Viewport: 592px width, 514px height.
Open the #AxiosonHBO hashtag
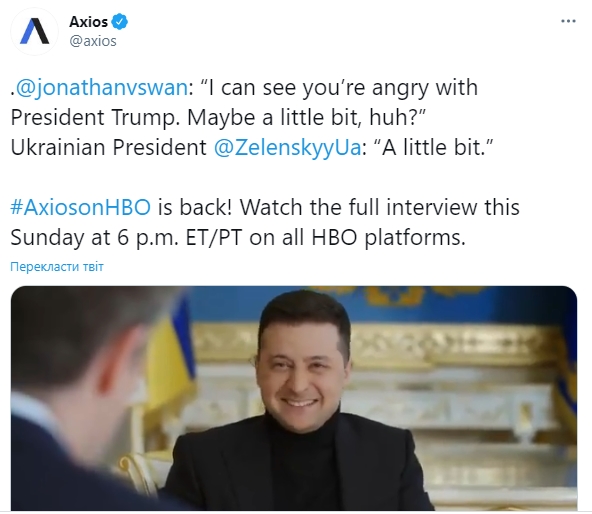point(80,207)
